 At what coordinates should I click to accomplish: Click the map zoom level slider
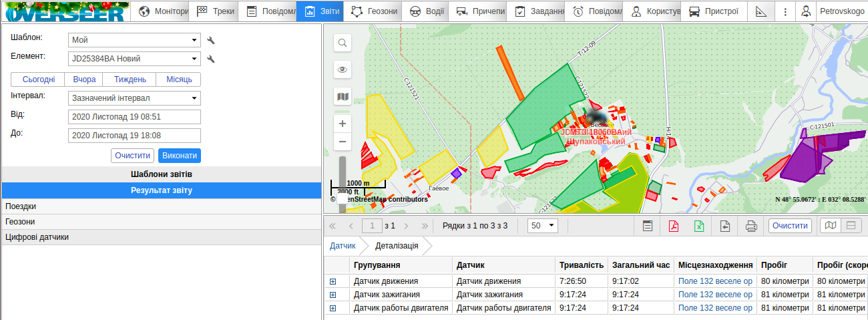tap(343, 175)
